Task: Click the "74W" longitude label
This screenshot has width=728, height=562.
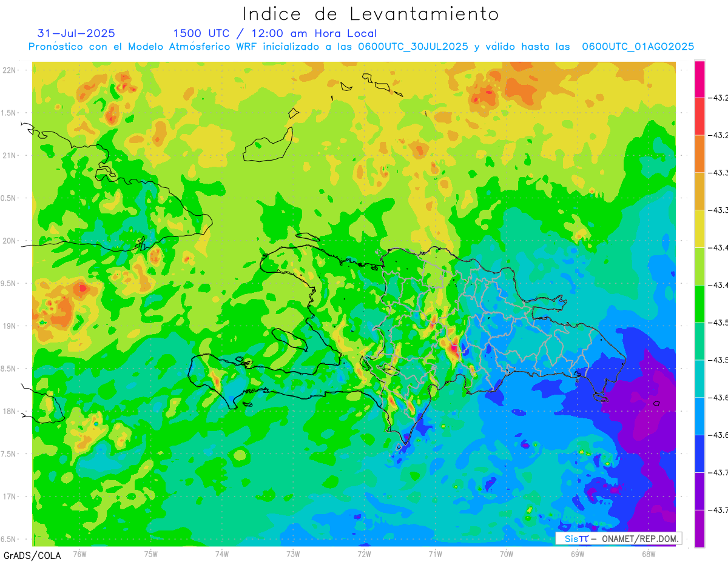Action: tap(222, 554)
